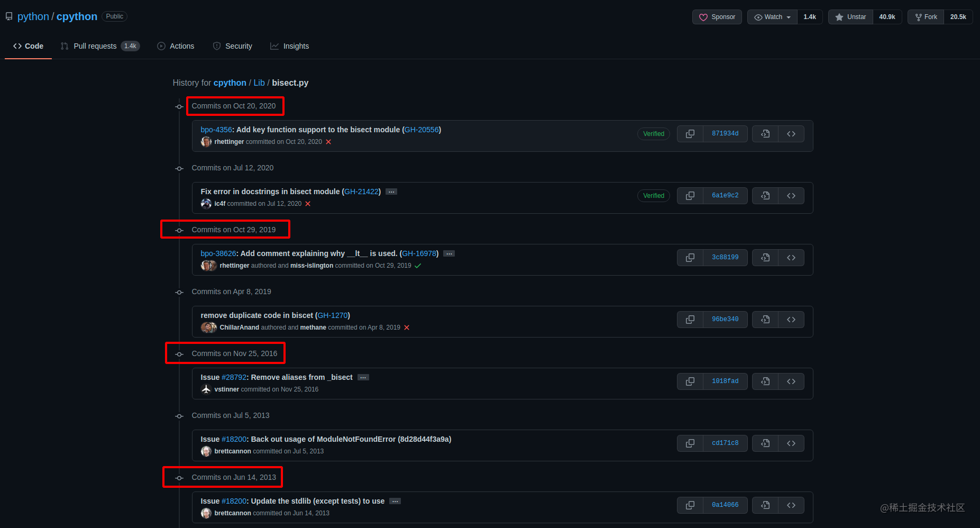
Task: Open the GH-20556 pull request link
Action: point(422,130)
